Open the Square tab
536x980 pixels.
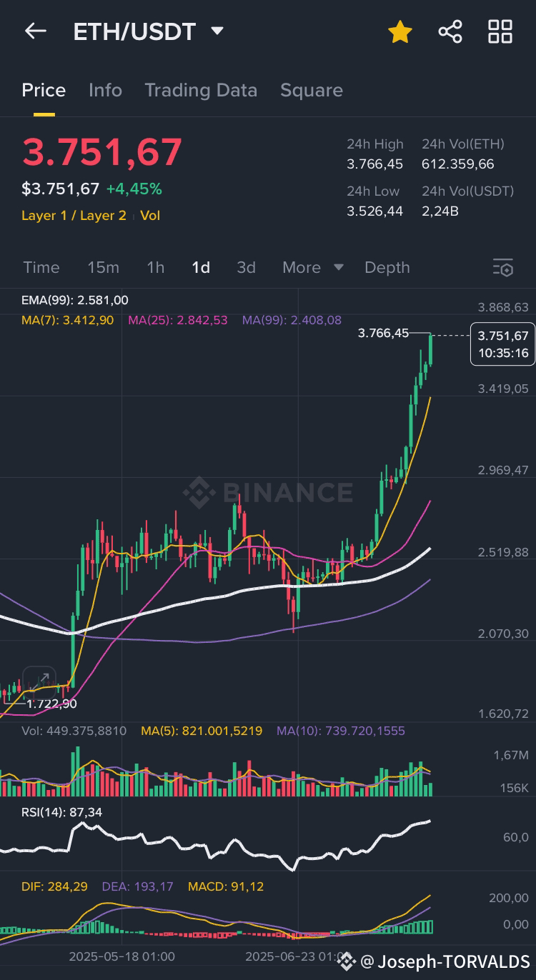(x=312, y=90)
